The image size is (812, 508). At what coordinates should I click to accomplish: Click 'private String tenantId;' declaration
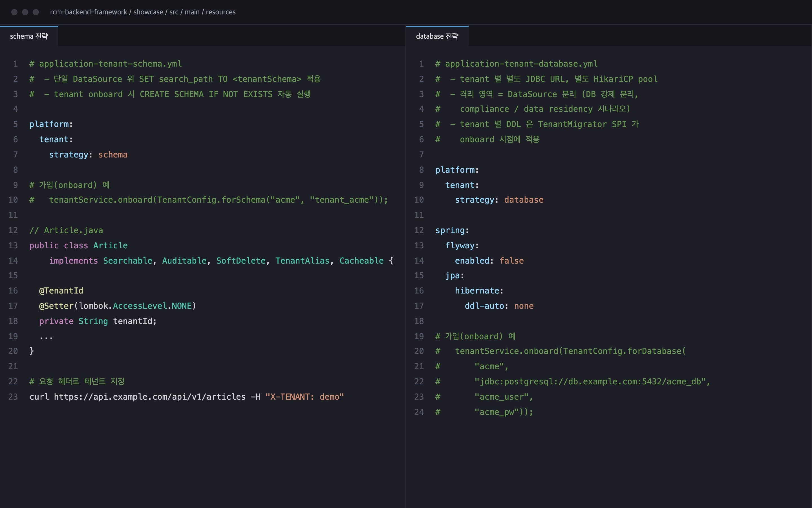(x=98, y=321)
